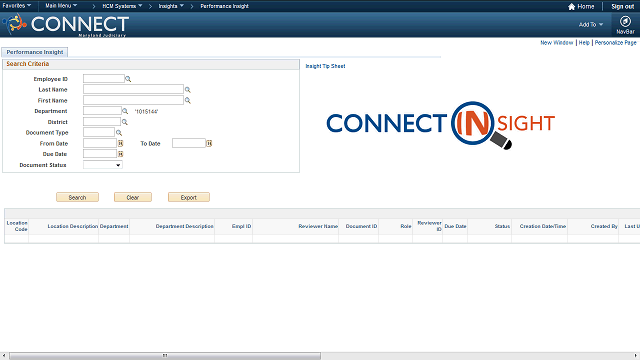Screen dimensions: 640x360
Task: Click the scrollbar left arrow
Action: [4, 356]
